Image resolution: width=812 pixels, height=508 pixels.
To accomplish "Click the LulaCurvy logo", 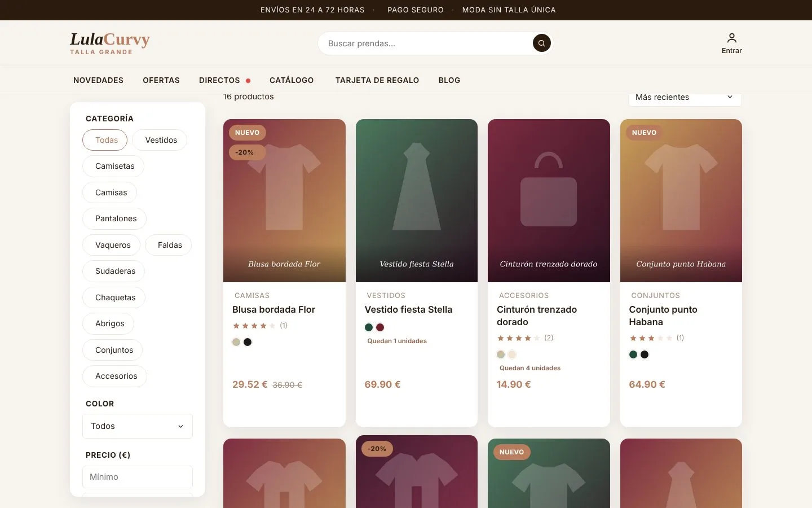I will (110, 43).
